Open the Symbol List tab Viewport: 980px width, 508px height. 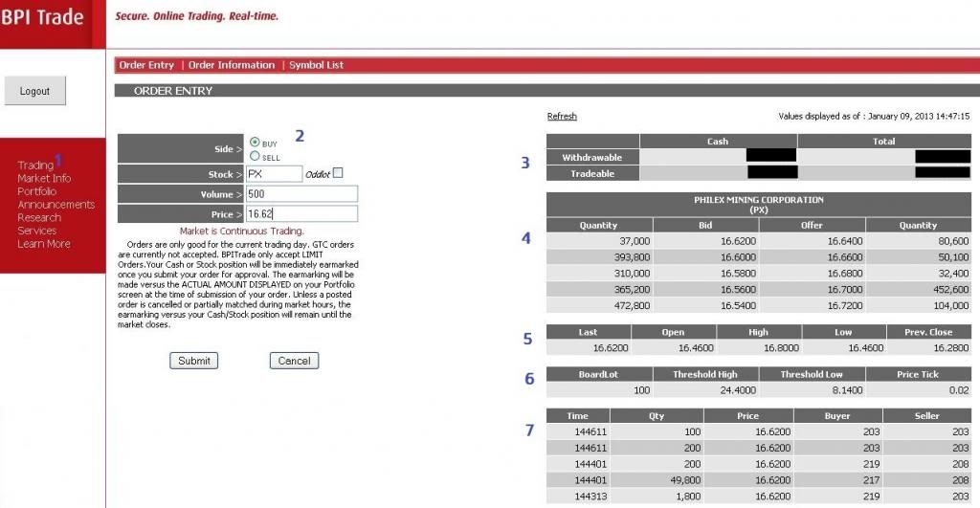tap(316, 65)
